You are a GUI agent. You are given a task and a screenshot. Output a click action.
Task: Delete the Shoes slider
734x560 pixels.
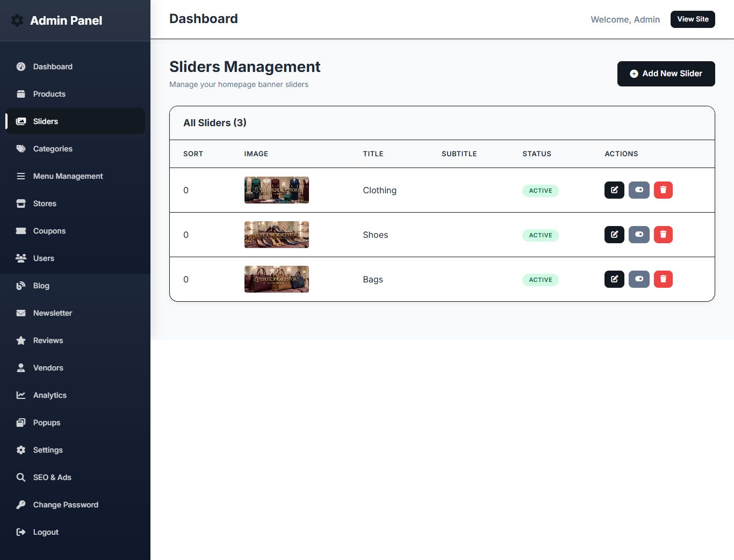point(663,235)
